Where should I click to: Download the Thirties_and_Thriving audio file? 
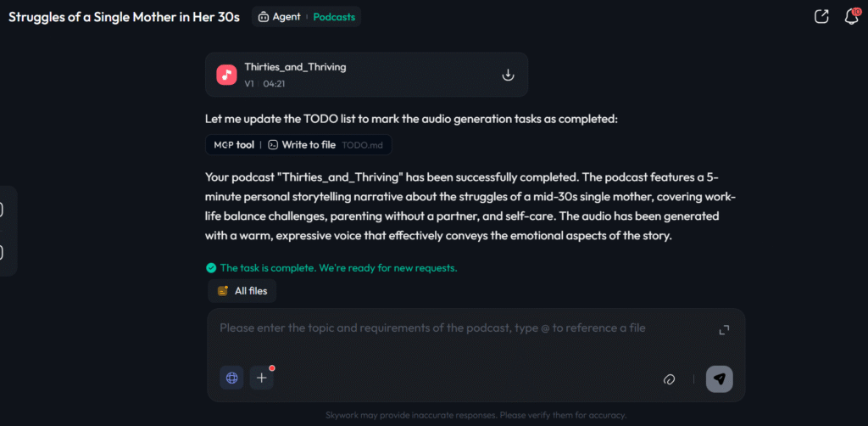tap(508, 75)
